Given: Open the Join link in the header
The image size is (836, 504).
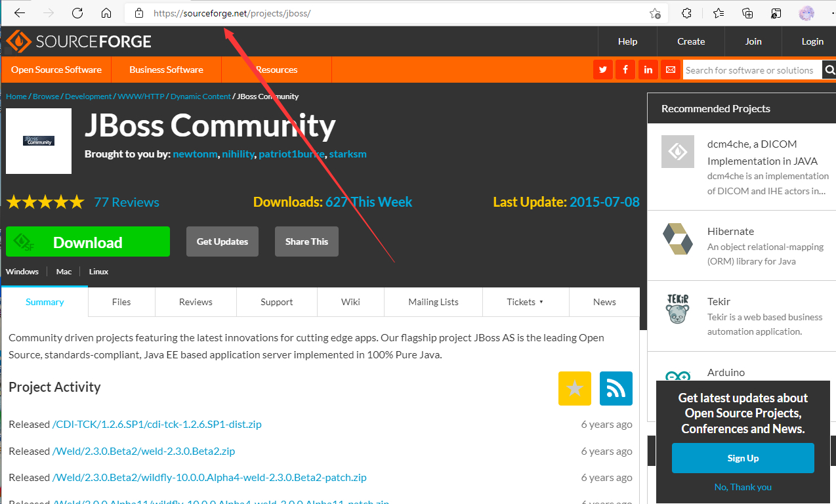Looking at the screenshot, I should pos(753,41).
